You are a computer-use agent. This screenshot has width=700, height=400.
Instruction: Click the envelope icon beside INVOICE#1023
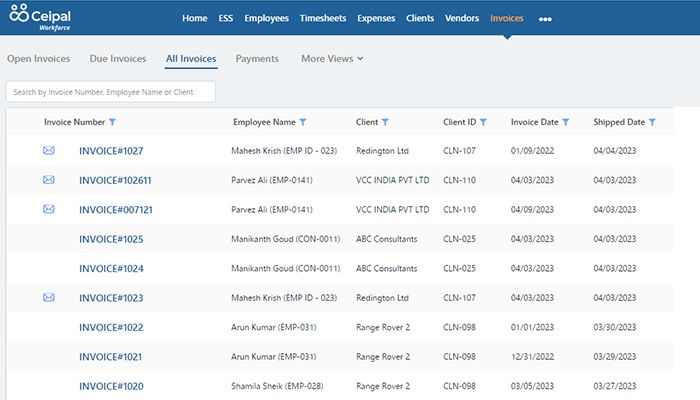click(x=48, y=297)
